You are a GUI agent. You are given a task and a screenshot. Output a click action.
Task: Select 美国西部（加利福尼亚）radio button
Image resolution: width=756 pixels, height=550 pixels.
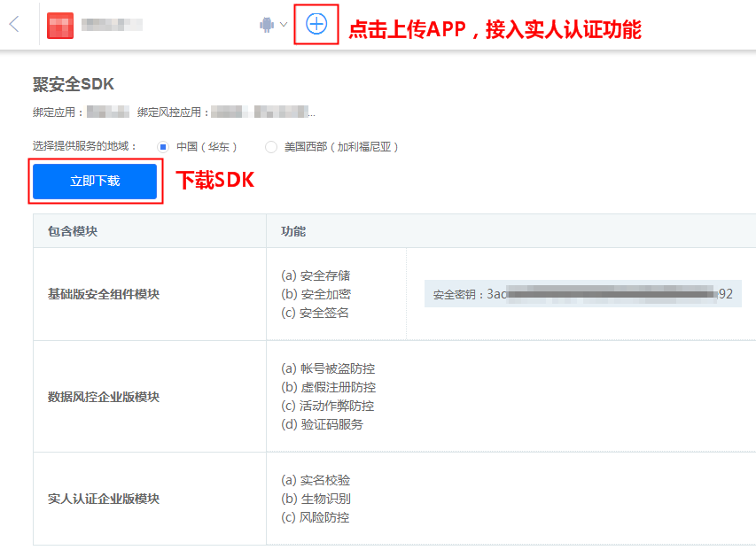coord(271,147)
